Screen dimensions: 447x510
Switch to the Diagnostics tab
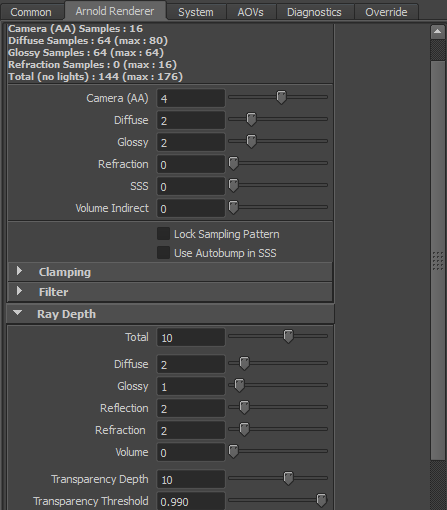(314, 12)
